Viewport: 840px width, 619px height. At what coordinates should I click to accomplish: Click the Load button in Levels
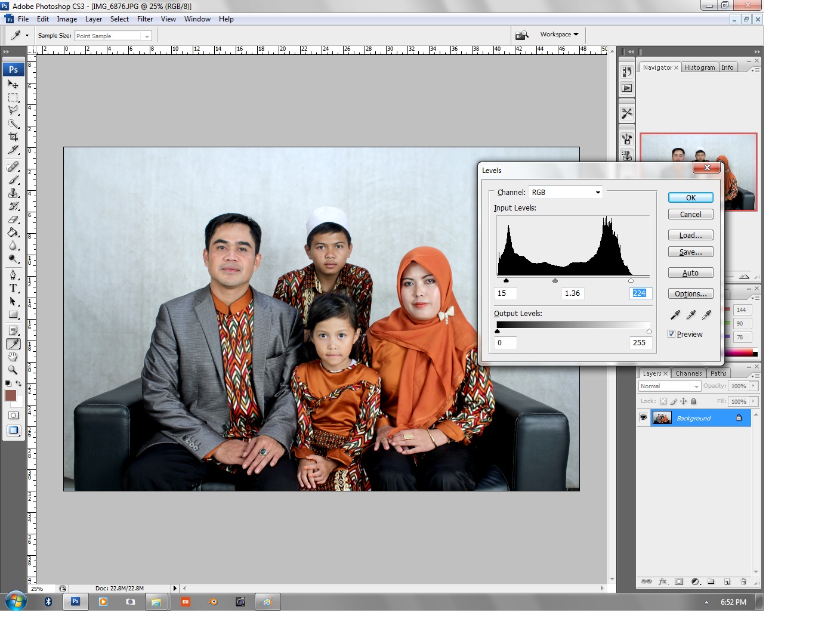(690, 235)
